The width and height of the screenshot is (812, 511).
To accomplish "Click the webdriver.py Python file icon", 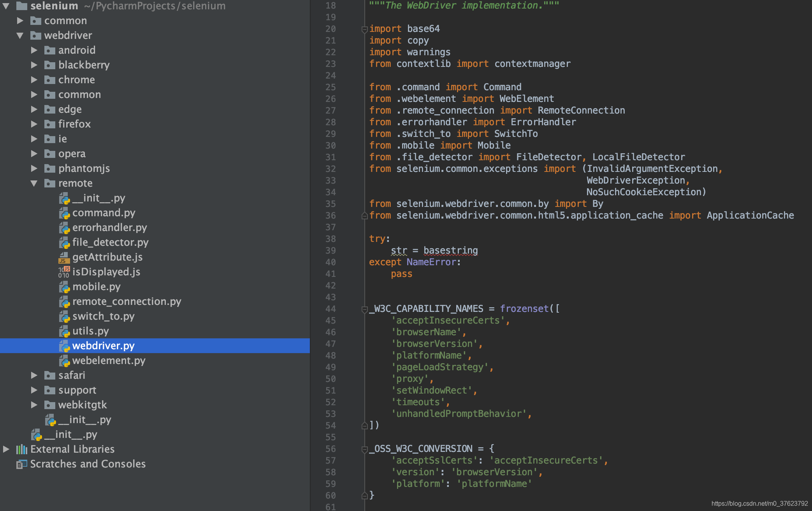I will 64,346.
